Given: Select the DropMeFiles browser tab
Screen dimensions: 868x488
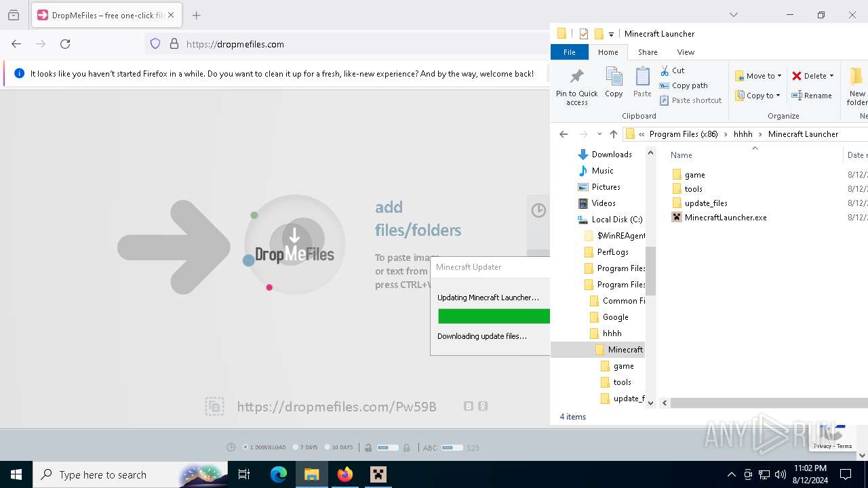Looking at the screenshot, I should pos(107,15).
